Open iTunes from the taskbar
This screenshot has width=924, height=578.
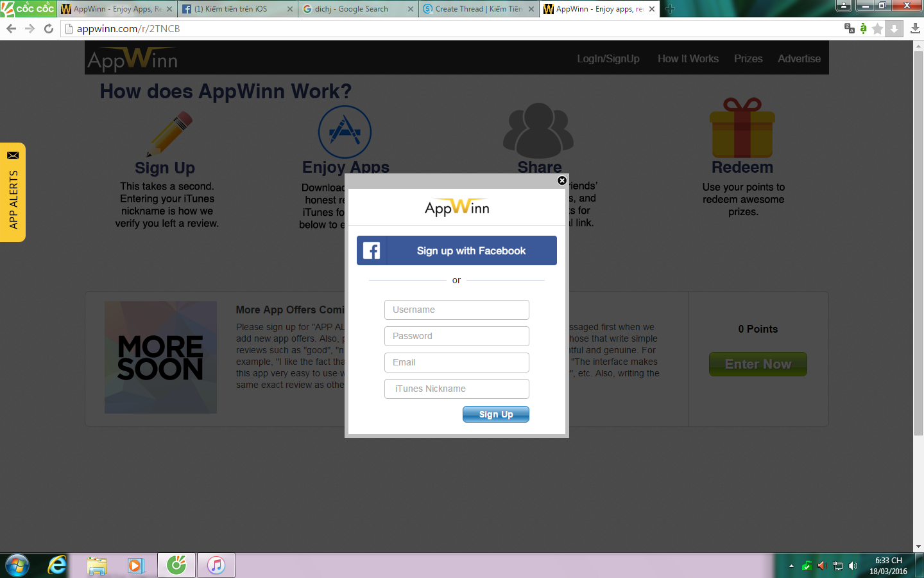pos(216,565)
